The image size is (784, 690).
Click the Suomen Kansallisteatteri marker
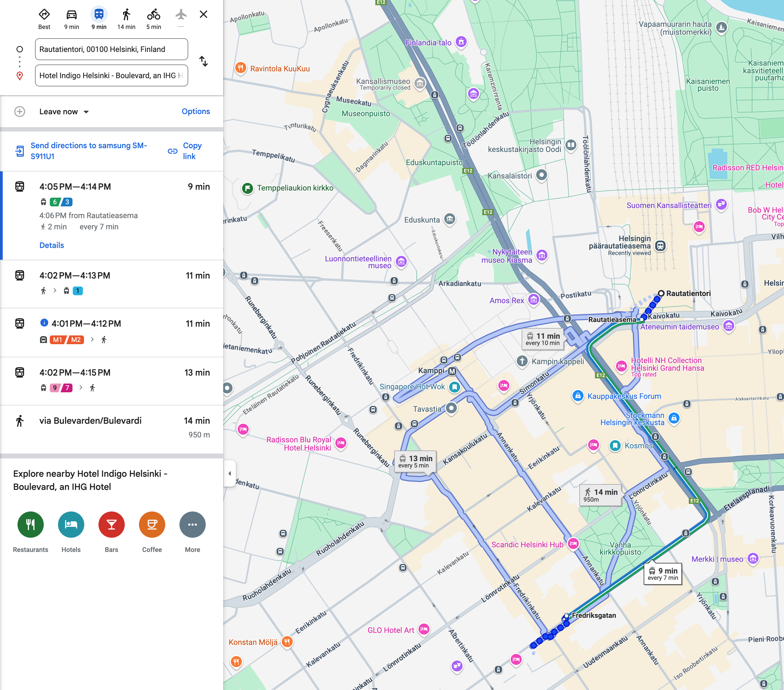721,204
